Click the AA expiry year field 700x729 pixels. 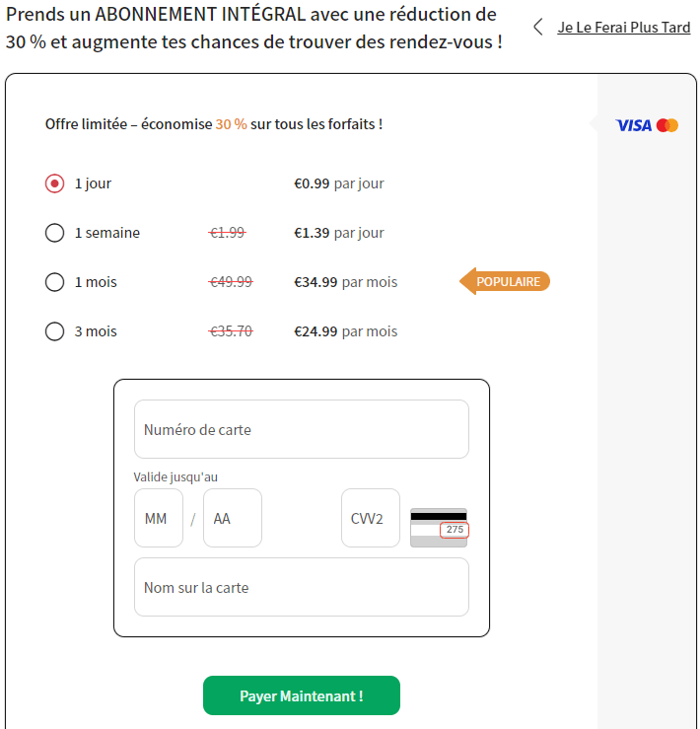click(233, 518)
